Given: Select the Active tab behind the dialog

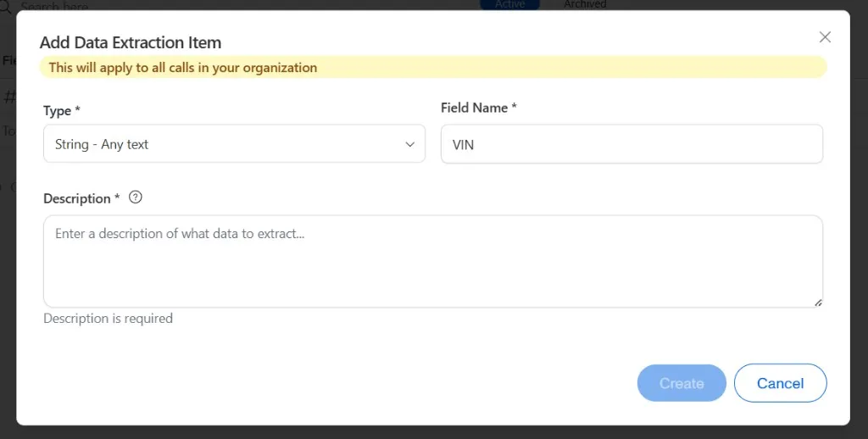Looking at the screenshot, I should 509,4.
